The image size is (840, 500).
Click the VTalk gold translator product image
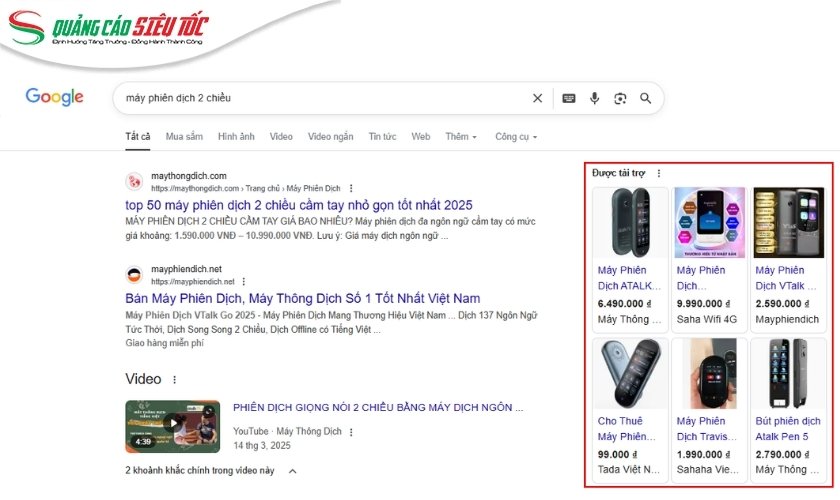[789, 222]
